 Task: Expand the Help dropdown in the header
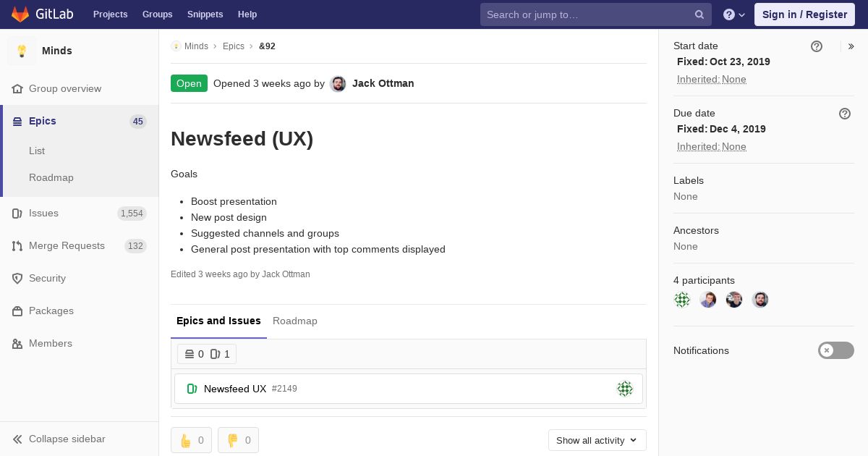734,14
